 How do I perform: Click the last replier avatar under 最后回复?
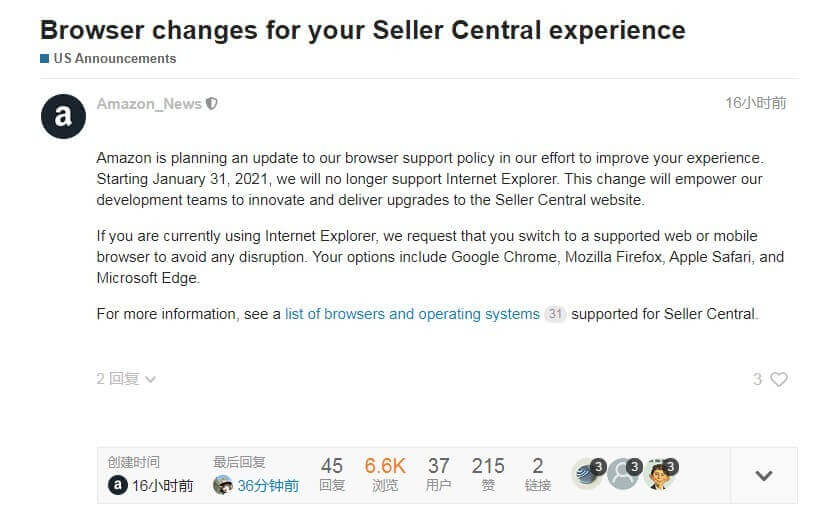point(223,485)
